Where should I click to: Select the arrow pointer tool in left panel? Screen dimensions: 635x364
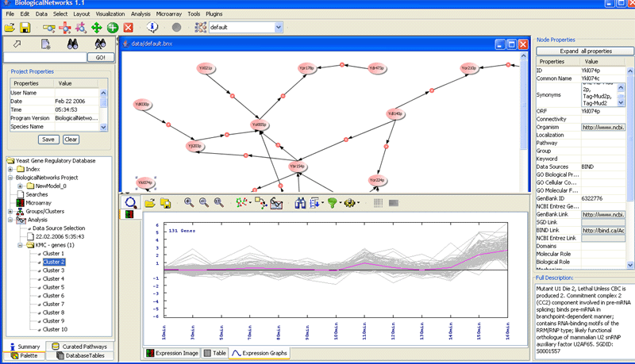[17, 44]
